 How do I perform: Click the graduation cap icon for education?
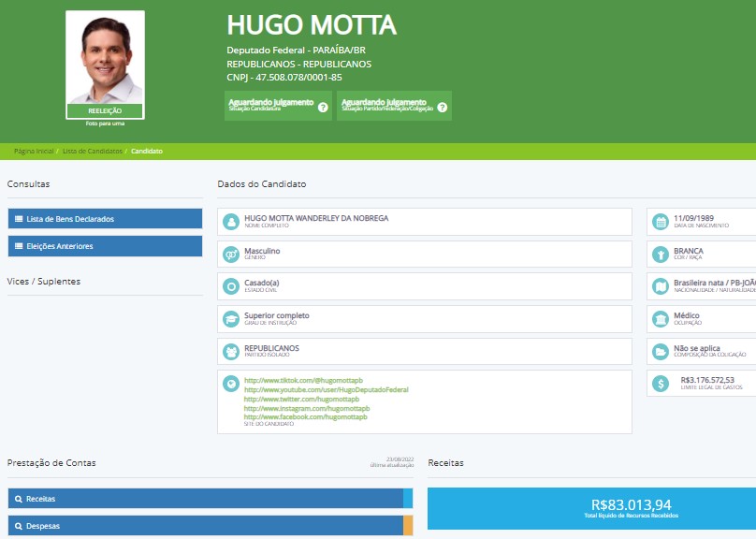231,319
